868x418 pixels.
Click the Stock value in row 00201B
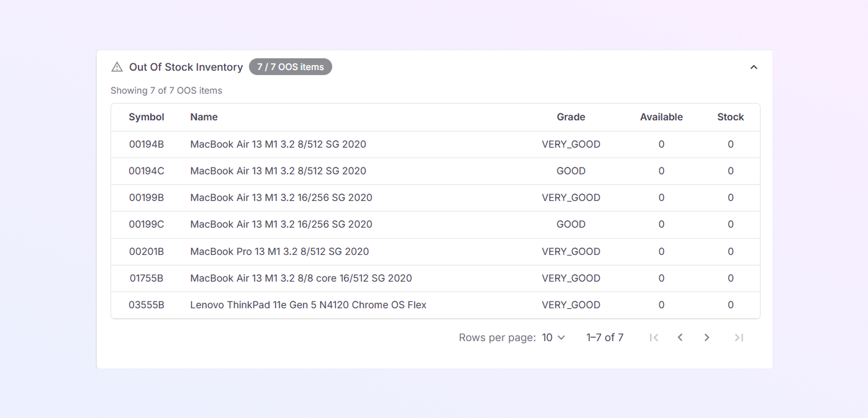tap(730, 252)
